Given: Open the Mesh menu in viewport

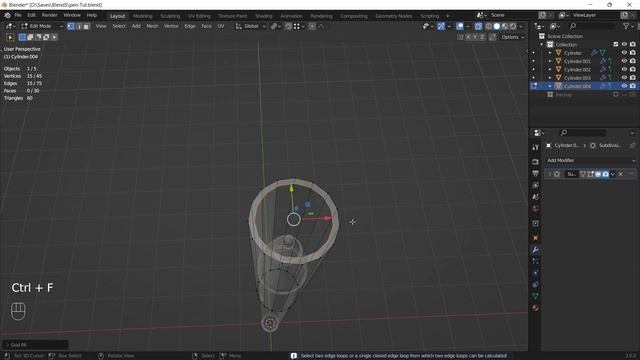Looking at the screenshot, I should click(152, 26).
